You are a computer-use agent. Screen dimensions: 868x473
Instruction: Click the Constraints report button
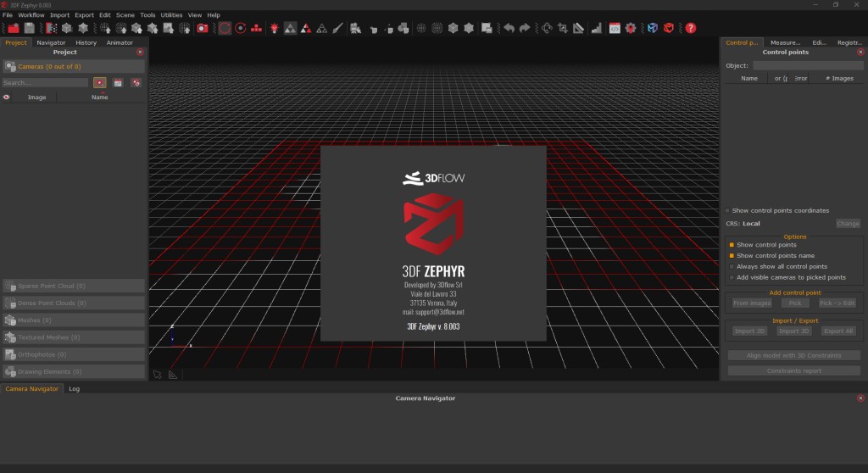click(x=793, y=371)
